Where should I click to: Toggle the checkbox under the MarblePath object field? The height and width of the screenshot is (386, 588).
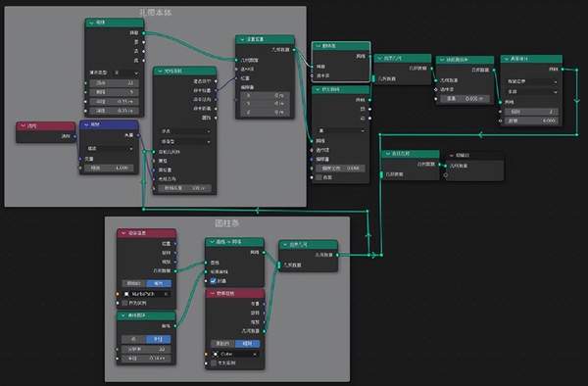pos(124,303)
